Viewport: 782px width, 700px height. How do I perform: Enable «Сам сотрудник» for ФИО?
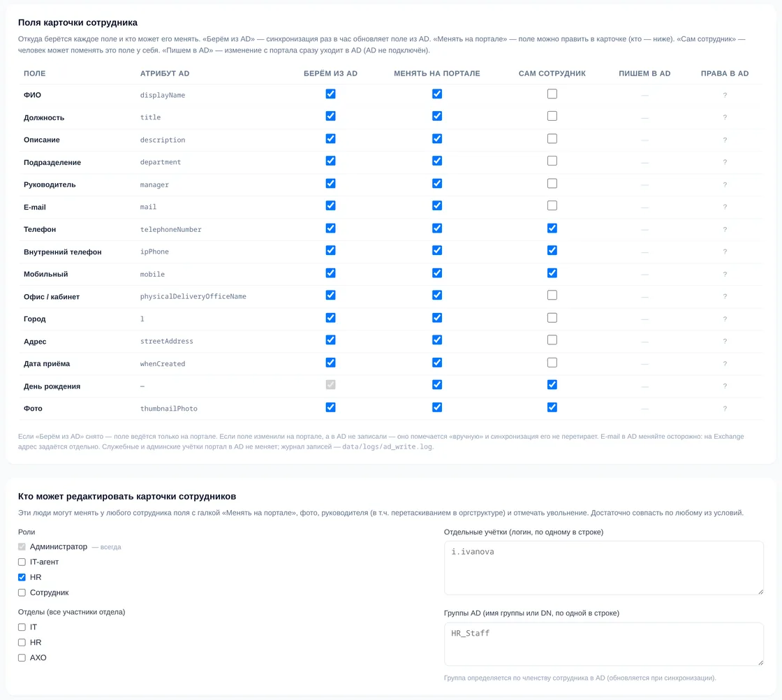(552, 94)
